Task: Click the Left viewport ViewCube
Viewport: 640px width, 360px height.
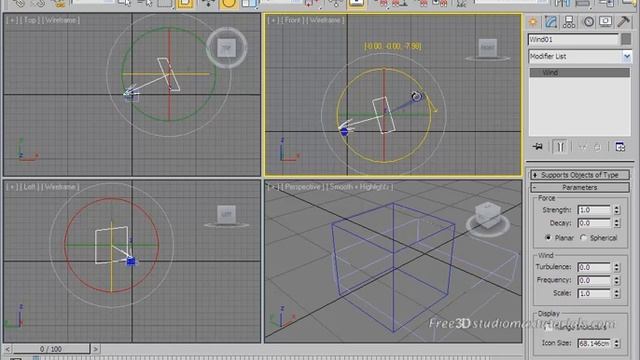Action: click(x=227, y=214)
